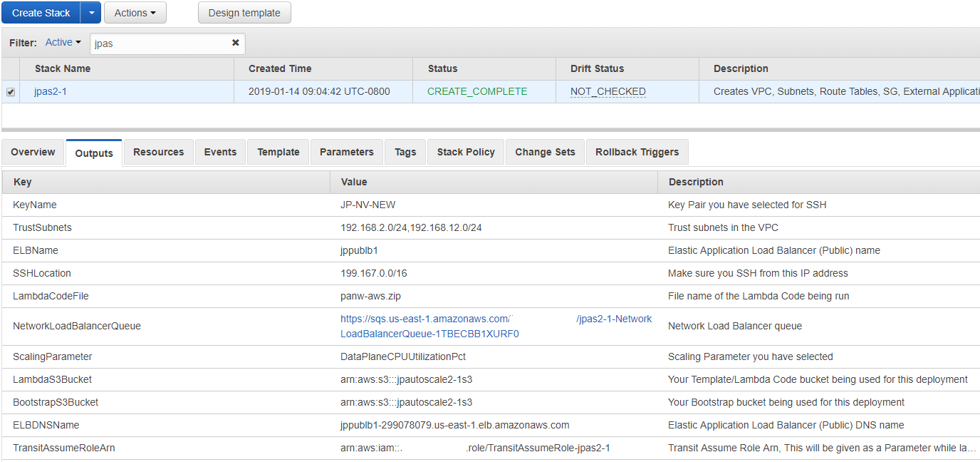Viewport: 980px width, 462px height.
Task: Clear the jpas filter text
Action: [x=235, y=43]
